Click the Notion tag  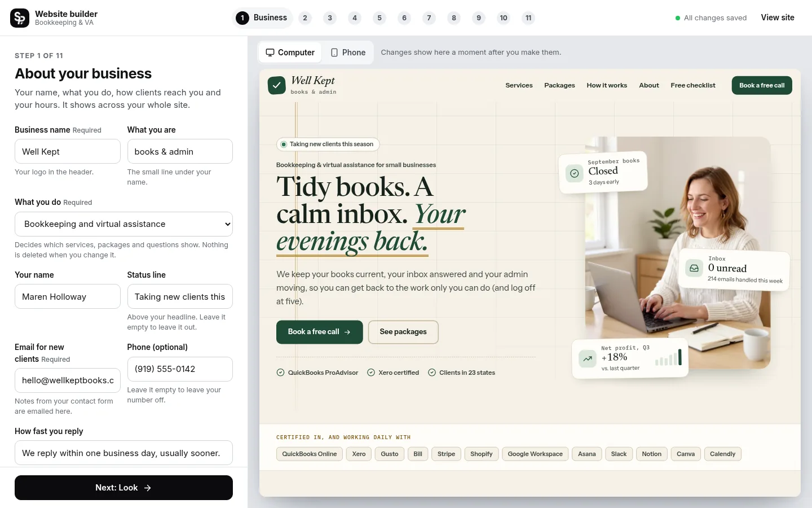652,454
